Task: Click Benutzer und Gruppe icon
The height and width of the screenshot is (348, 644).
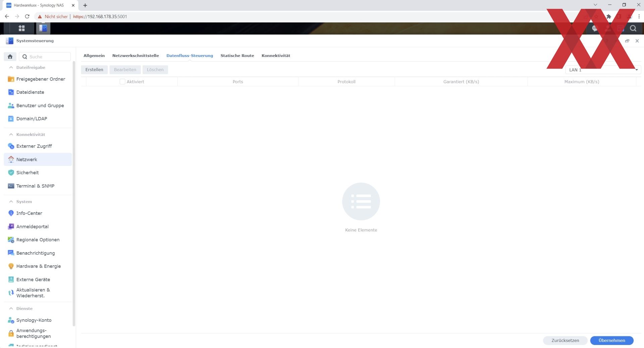Action: 11,106
